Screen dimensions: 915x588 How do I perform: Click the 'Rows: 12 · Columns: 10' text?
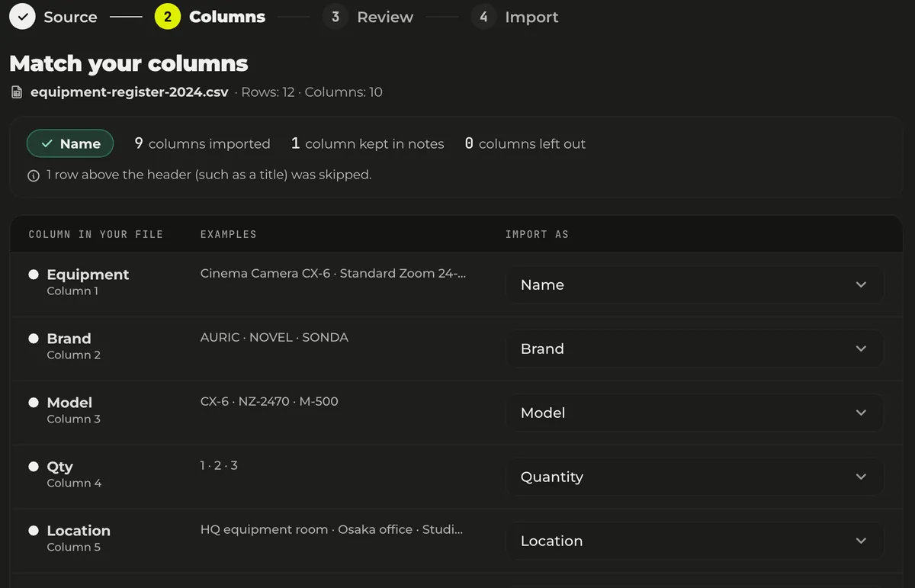coord(312,92)
